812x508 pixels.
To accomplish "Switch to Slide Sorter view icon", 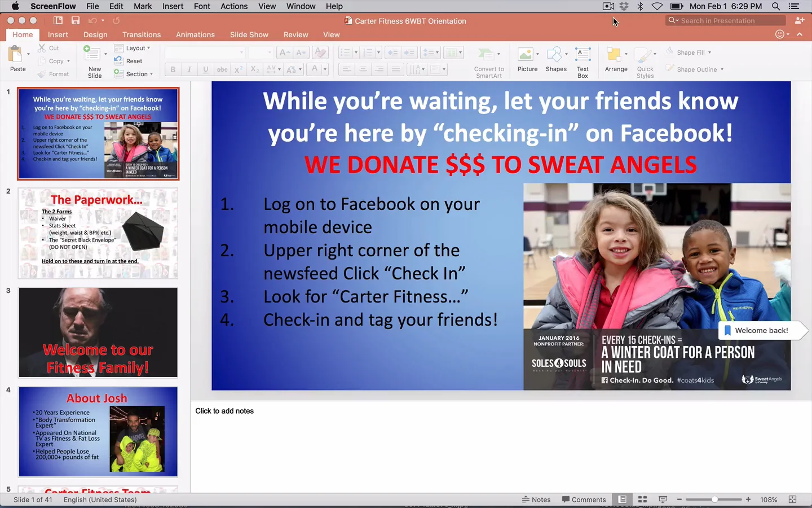I will (642, 500).
